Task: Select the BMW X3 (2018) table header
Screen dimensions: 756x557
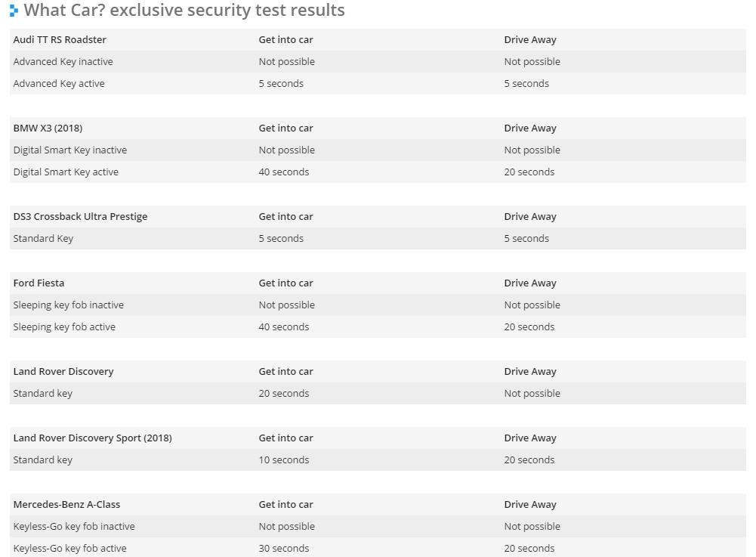Action: (x=48, y=128)
